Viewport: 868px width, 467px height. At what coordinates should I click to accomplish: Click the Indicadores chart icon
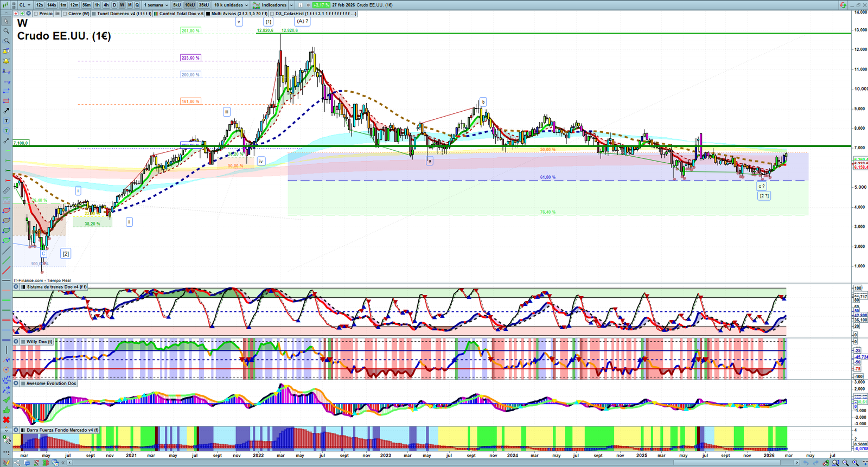click(256, 5)
